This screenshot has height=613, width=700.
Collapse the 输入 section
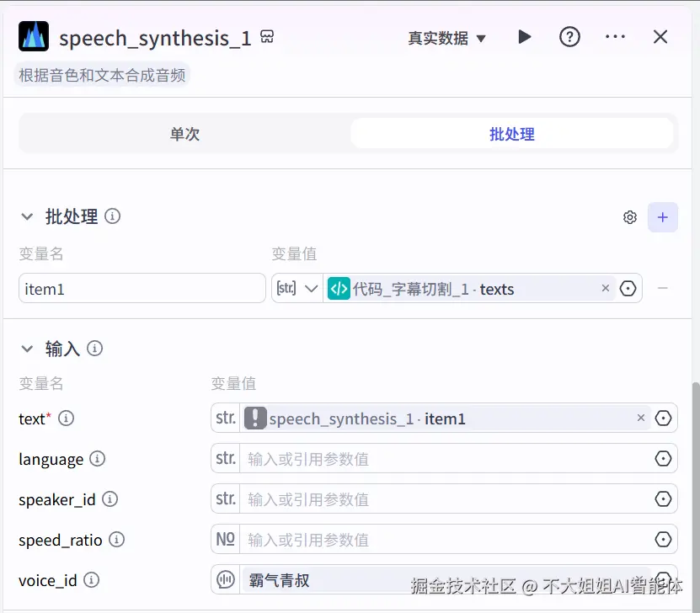[x=26, y=348]
